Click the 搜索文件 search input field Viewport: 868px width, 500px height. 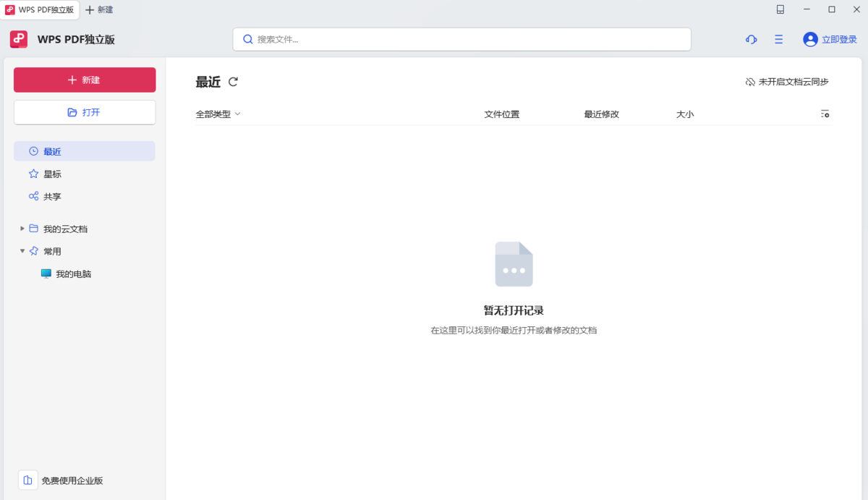[461, 39]
